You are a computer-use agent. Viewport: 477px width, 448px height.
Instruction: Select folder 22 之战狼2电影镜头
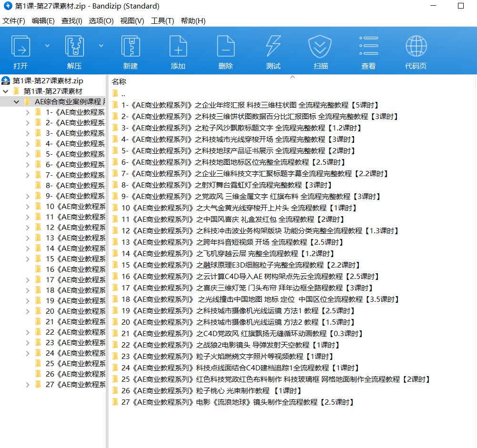(x=230, y=345)
